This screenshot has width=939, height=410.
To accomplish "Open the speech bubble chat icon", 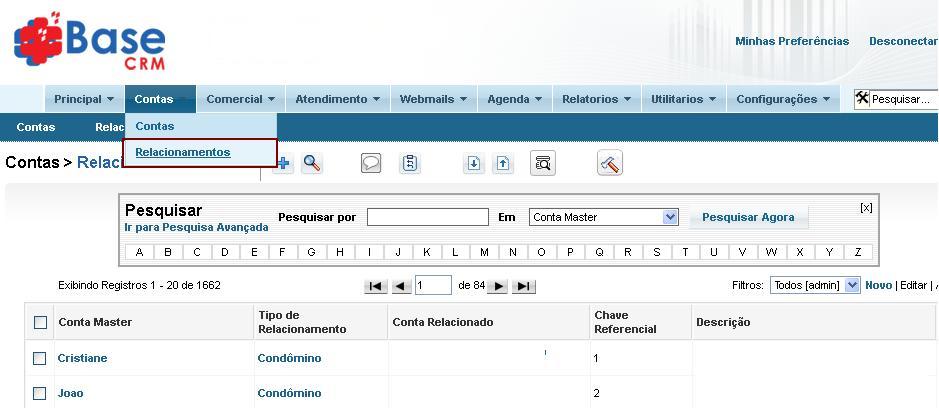I will 371,164.
